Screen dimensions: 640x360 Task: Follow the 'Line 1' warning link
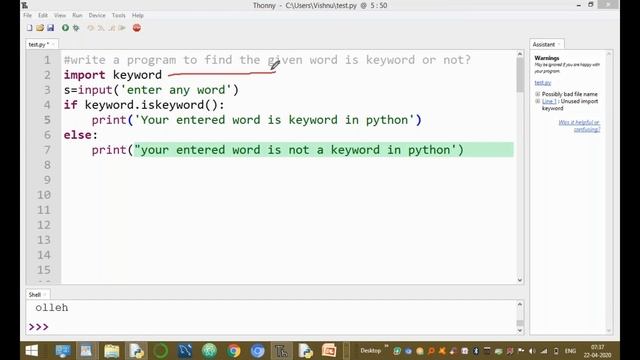[x=549, y=101]
